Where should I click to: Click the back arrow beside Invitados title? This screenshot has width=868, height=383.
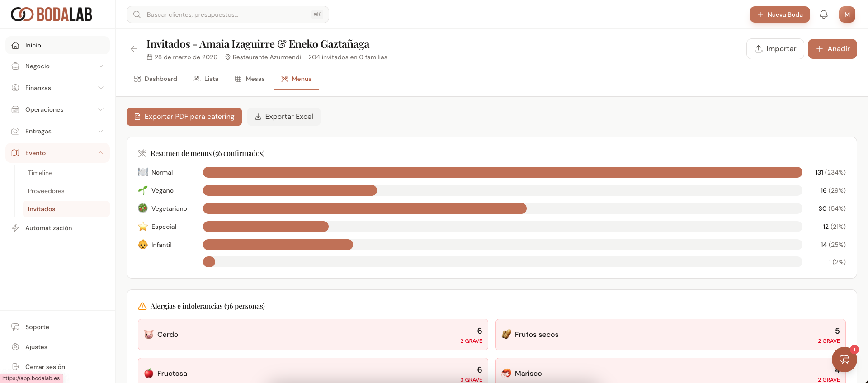click(134, 49)
